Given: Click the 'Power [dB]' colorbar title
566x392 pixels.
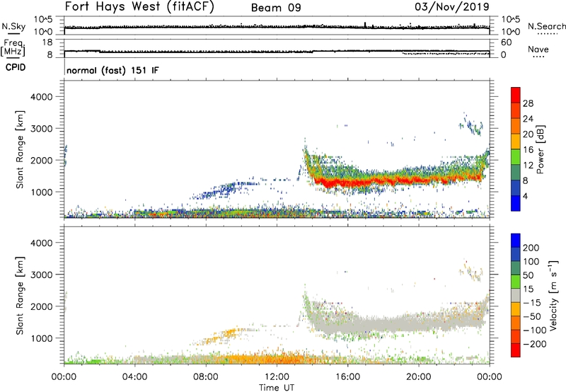Looking at the screenshot, I should (x=540, y=149).
